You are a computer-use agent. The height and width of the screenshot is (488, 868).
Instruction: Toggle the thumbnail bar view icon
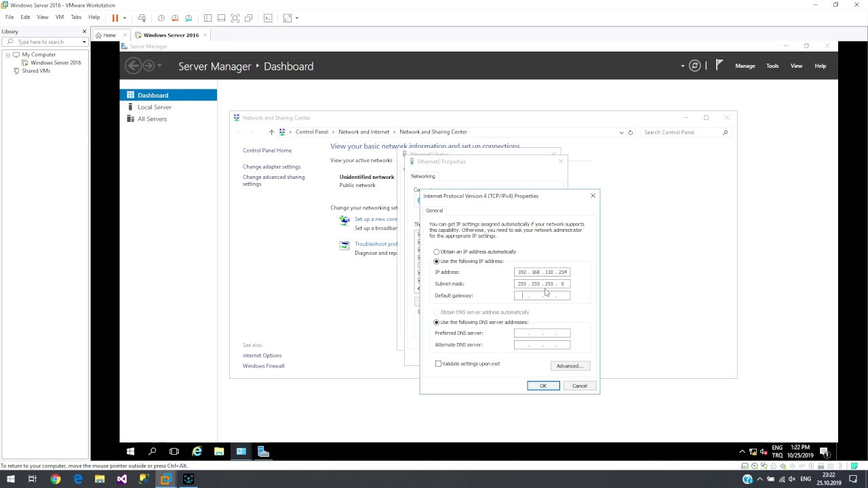point(221,18)
